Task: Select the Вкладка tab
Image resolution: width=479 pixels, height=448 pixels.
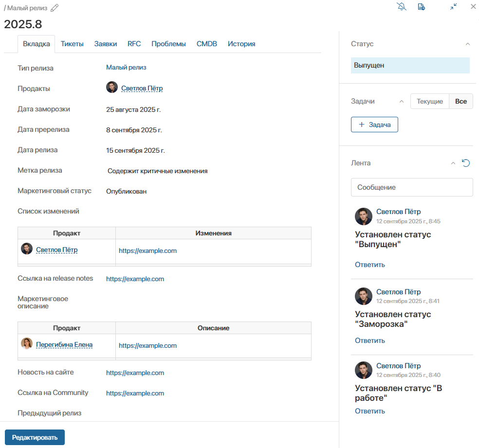Action: pyautogui.click(x=37, y=44)
